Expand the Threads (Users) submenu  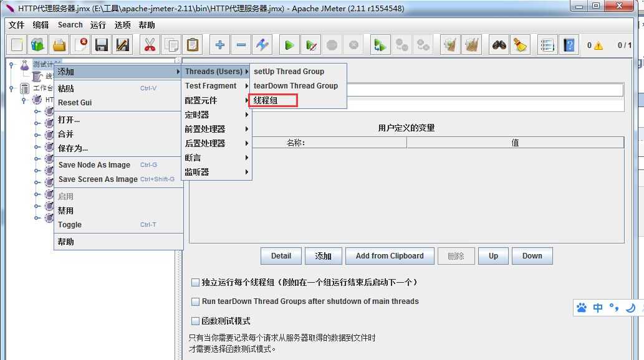(x=216, y=72)
